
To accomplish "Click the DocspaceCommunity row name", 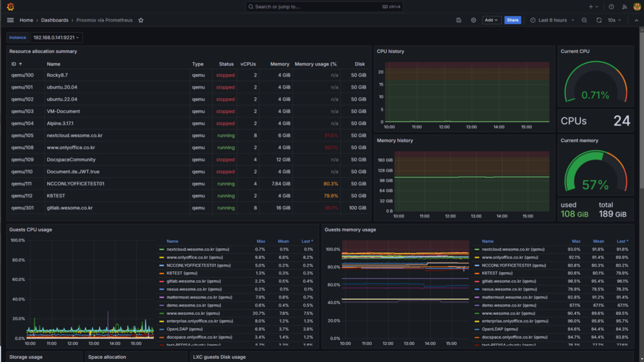I will click(71, 160).
